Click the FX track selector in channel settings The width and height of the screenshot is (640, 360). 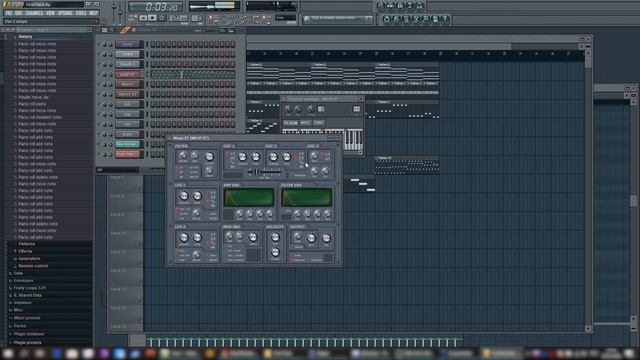pyautogui.click(x=356, y=109)
